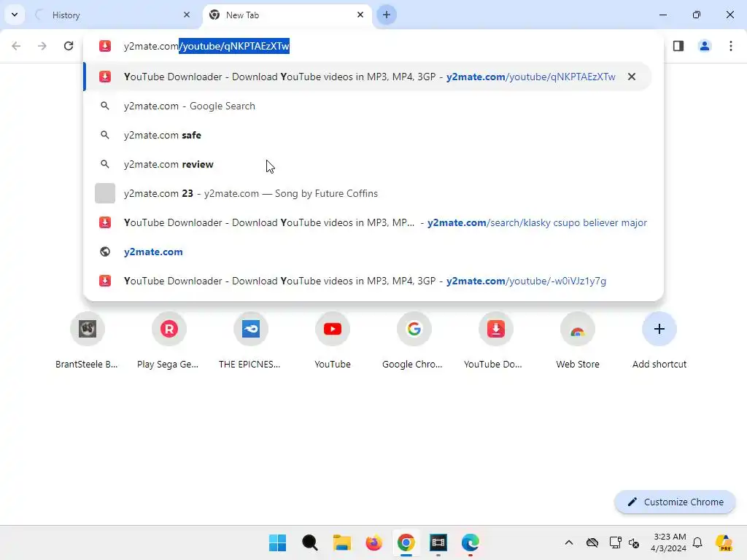This screenshot has height=560, width=747.
Task: Click the Add shortcut button
Action: coord(659,340)
